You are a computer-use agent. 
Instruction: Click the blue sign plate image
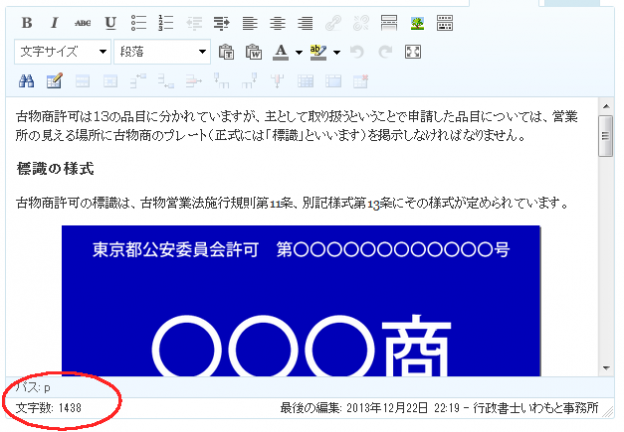(301, 301)
